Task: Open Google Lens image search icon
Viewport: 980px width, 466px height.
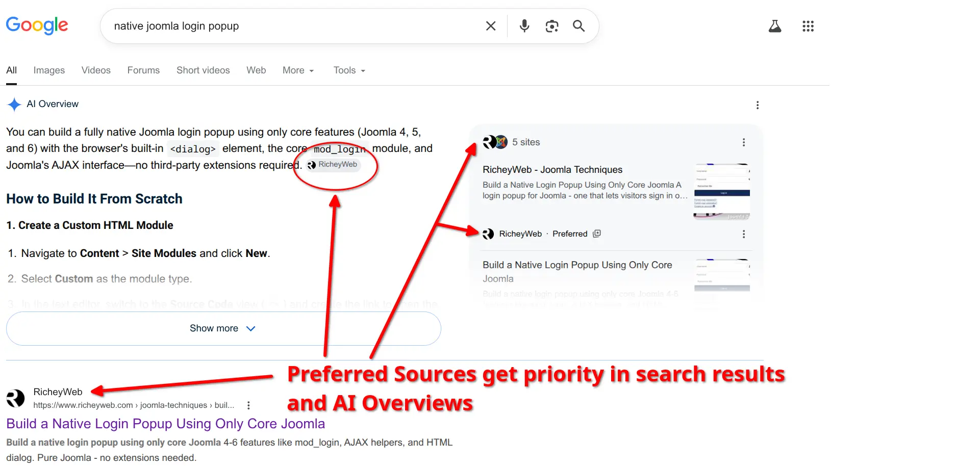Action: (551, 26)
